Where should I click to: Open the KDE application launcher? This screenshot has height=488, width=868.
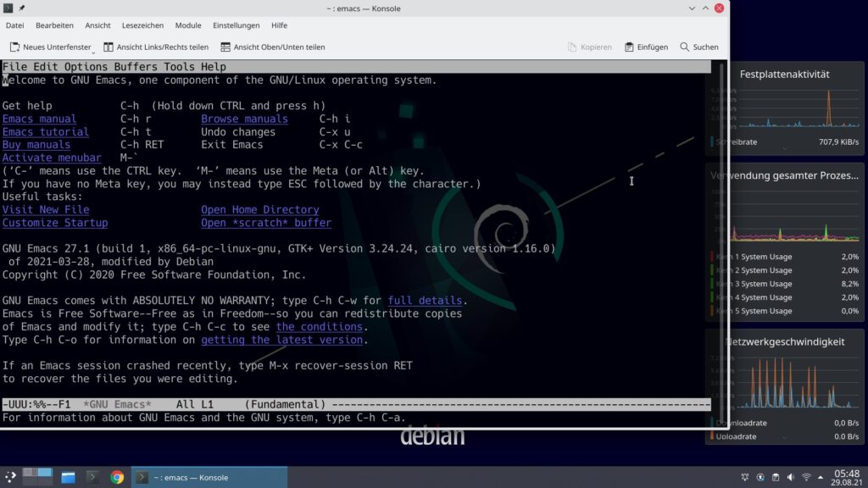point(10,477)
